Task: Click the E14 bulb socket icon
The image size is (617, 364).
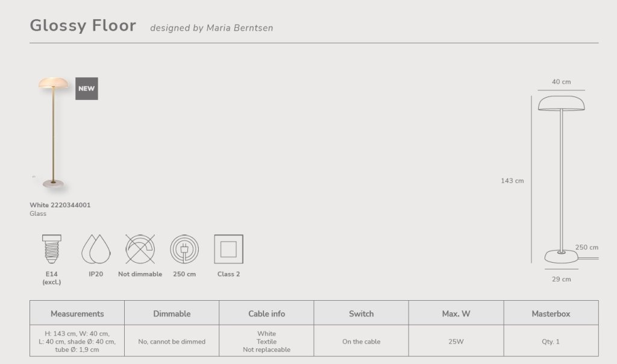Action: point(52,249)
